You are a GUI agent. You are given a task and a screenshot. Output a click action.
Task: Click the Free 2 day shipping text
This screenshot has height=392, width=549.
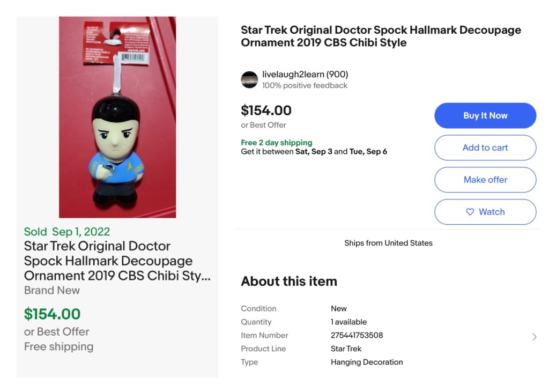[276, 143]
